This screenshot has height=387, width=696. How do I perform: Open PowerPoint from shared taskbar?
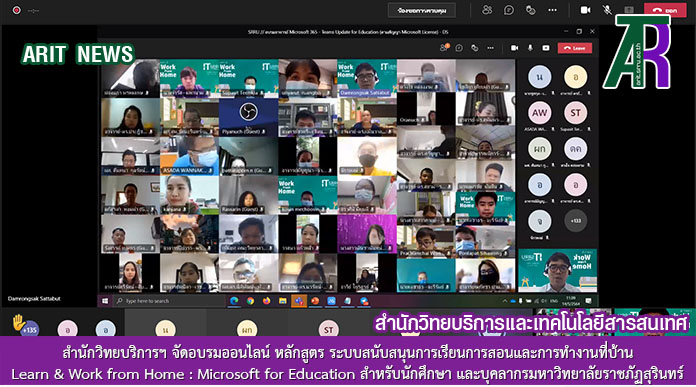pos(315,301)
